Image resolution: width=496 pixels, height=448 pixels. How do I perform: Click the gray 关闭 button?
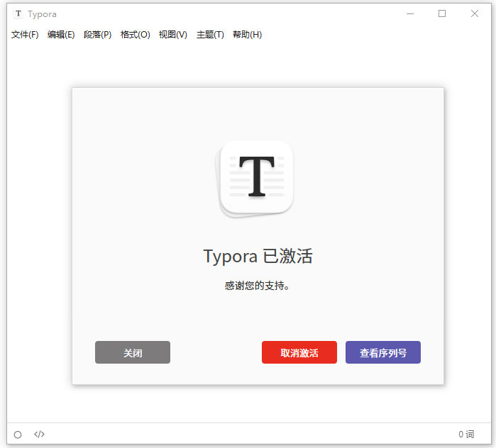click(x=133, y=352)
